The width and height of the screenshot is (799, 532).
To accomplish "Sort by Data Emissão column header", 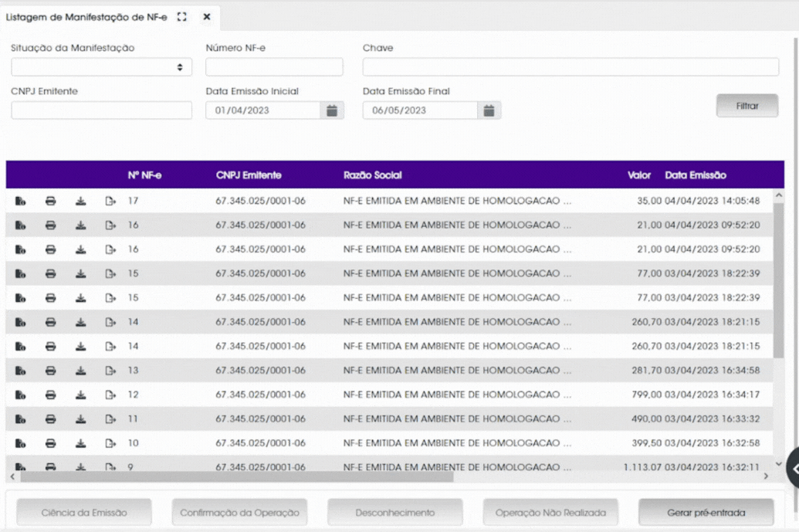I will tap(696, 175).
